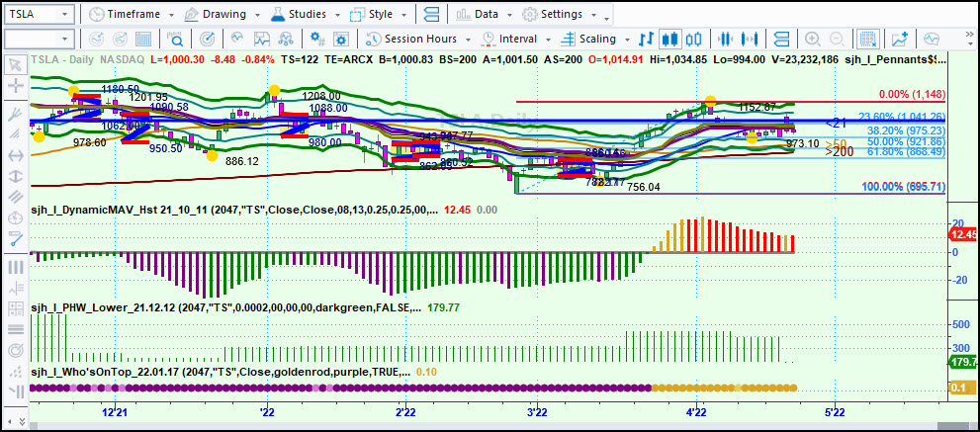Click the expand bar spacing icon

(752, 39)
